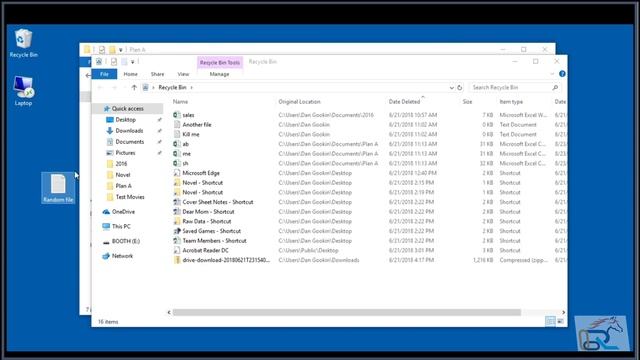Click the This PC icon in sidebar
The width and height of the screenshot is (640, 360).
point(106,226)
